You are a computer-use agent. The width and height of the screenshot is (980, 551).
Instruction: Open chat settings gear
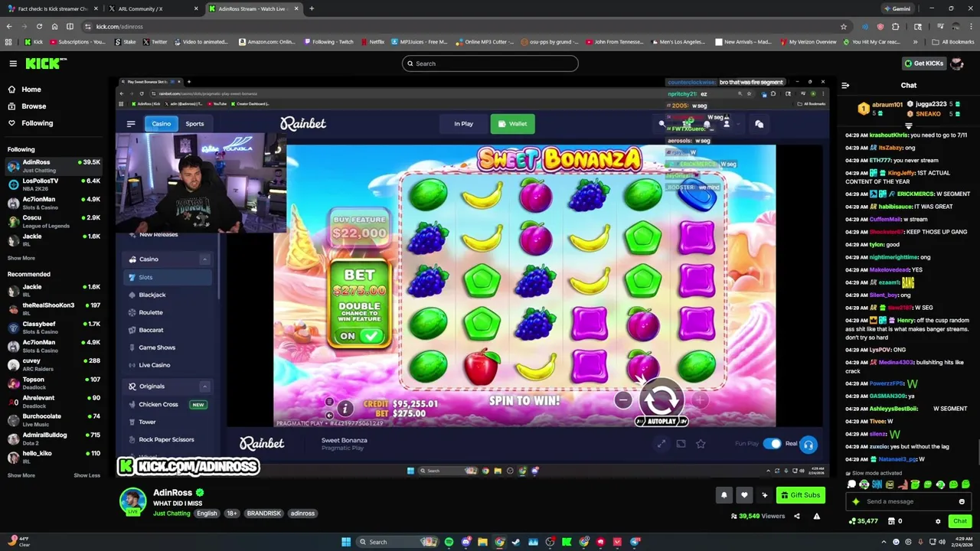pyautogui.click(x=938, y=521)
